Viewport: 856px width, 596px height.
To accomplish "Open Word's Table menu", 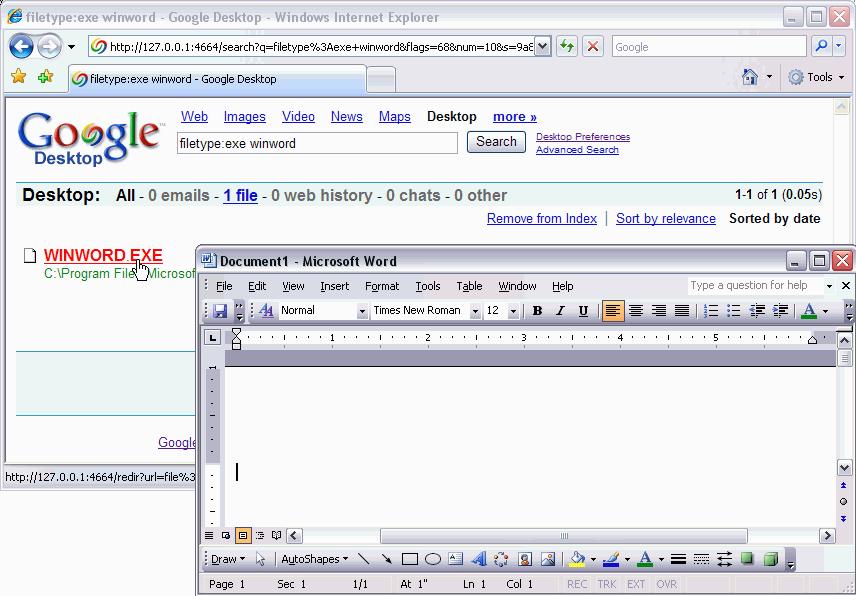I will click(x=469, y=286).
